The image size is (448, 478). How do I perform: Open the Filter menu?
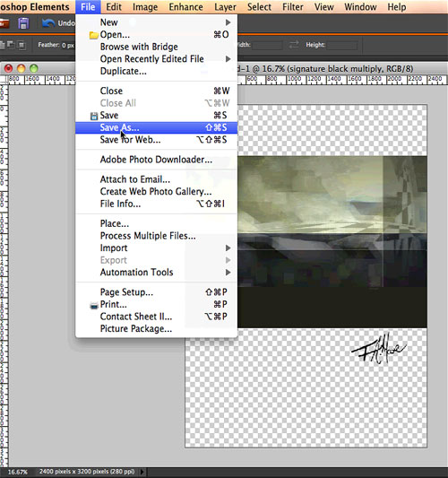pos(293,6)
